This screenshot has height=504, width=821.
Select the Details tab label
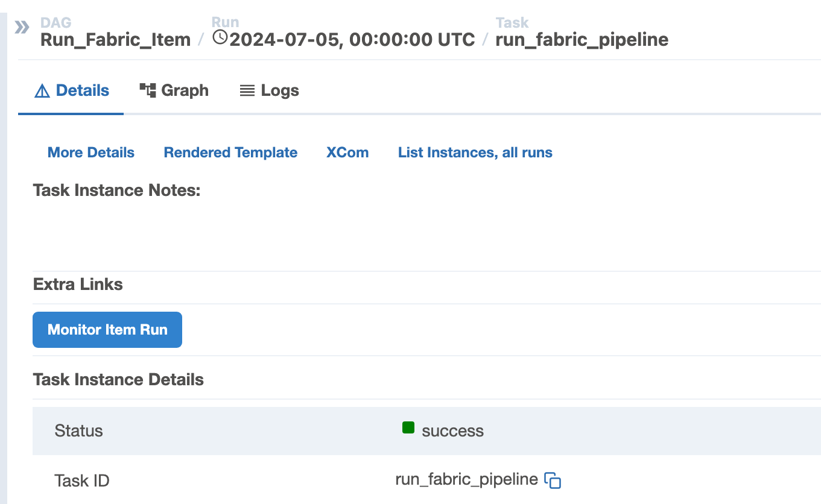[x=83, y=90]
